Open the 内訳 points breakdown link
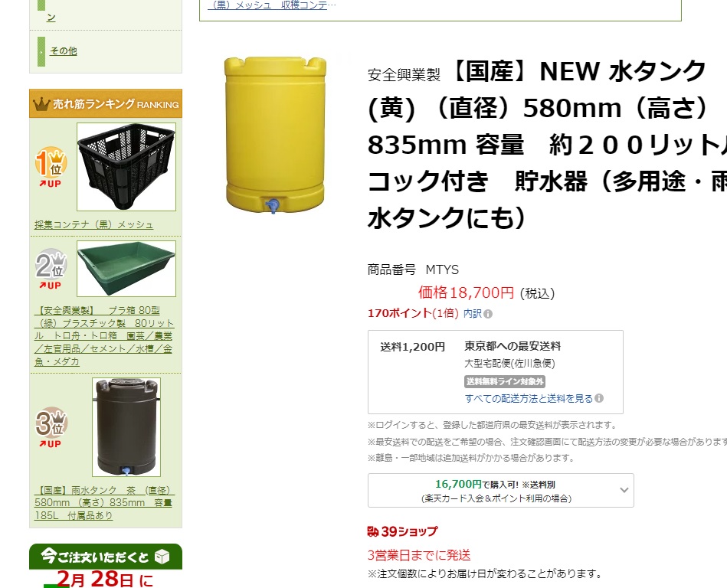Image resolution: width=727 pixels, height=588 pixels. pos(473,314)
